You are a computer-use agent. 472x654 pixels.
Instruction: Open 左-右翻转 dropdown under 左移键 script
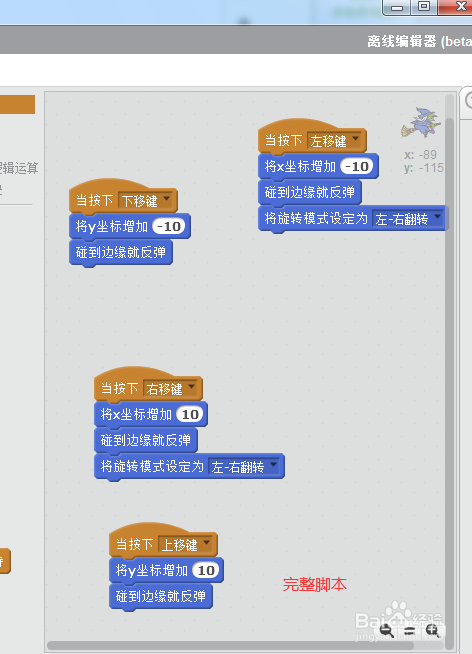pos(407,219)
